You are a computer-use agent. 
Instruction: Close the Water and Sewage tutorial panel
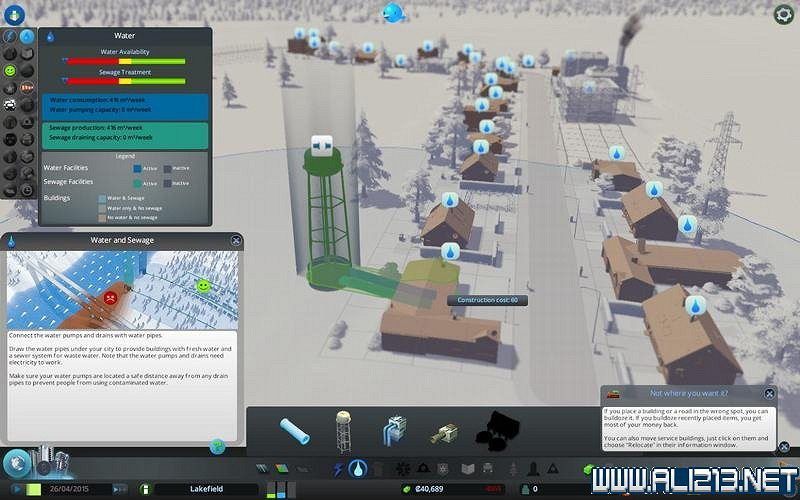236,241
